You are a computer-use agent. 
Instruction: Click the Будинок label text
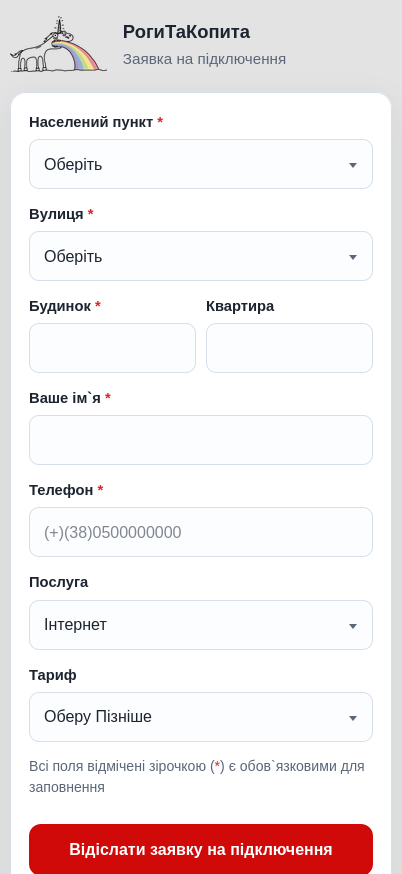point(60,306)
